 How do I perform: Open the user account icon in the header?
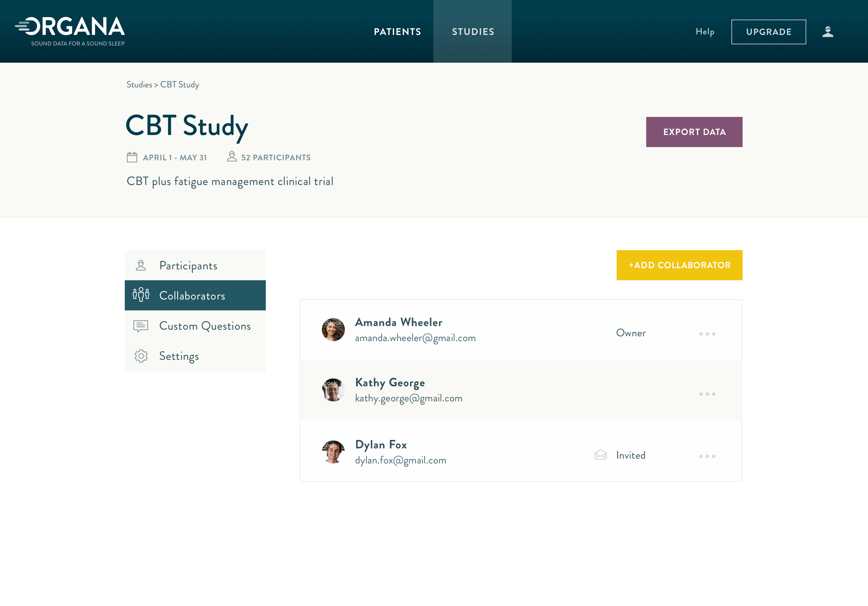tap(828, 31)
